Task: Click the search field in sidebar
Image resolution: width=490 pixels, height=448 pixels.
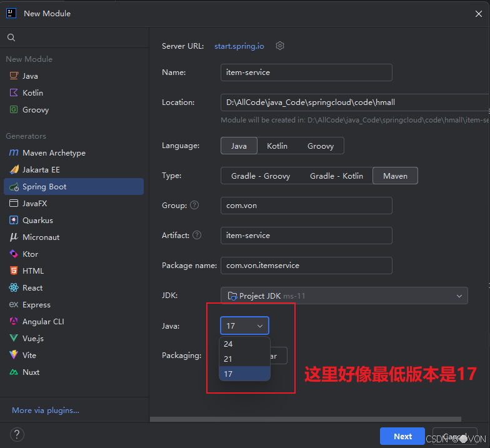Action: pos(74,37)
